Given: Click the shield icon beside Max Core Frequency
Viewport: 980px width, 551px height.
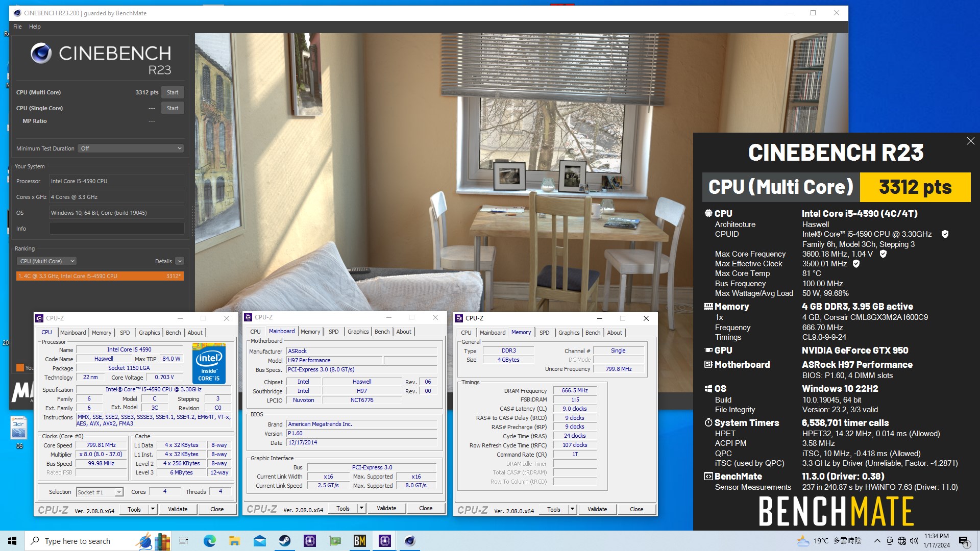Looking at the screenshot, I should coord(883,254).
